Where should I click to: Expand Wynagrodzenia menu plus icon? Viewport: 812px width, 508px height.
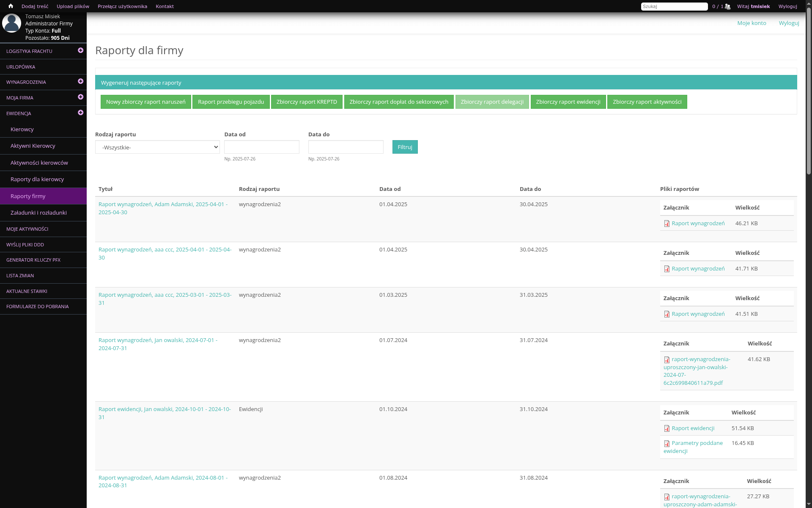[80, 81]
